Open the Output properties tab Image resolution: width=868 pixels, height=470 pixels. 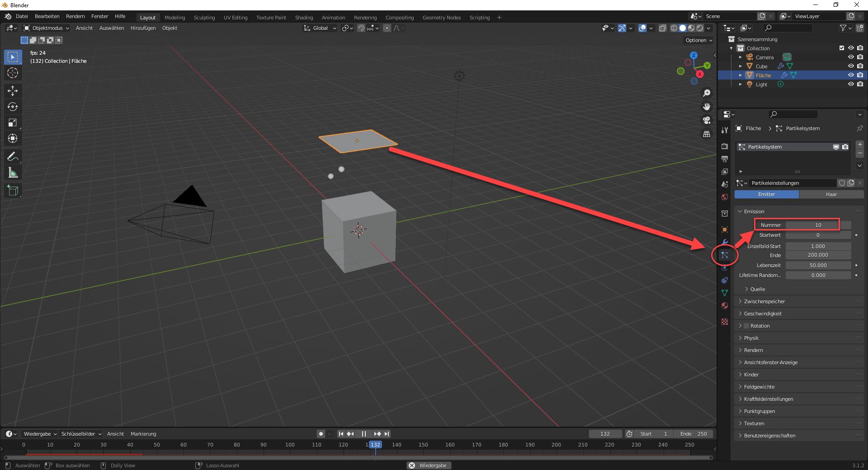(725, 159)
